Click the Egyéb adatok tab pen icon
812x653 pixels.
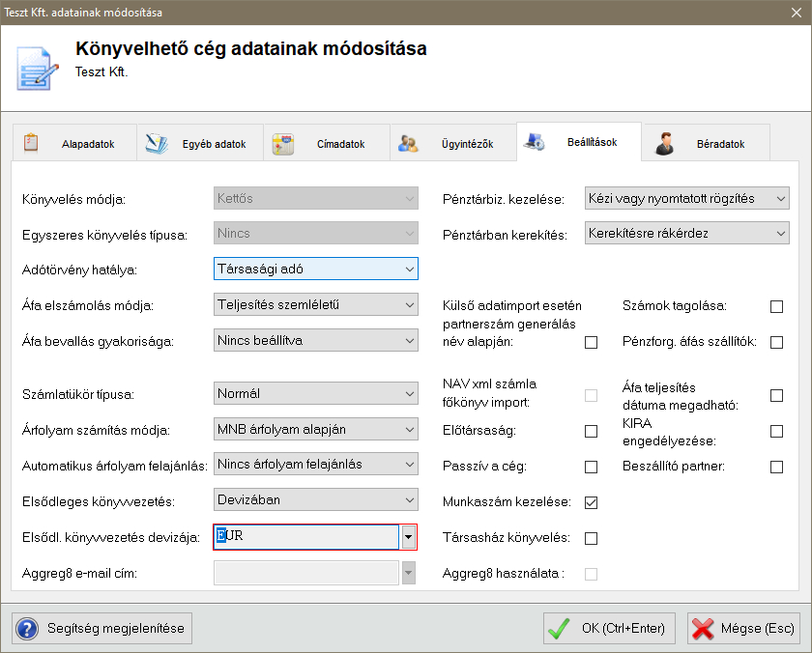point(156,144)
